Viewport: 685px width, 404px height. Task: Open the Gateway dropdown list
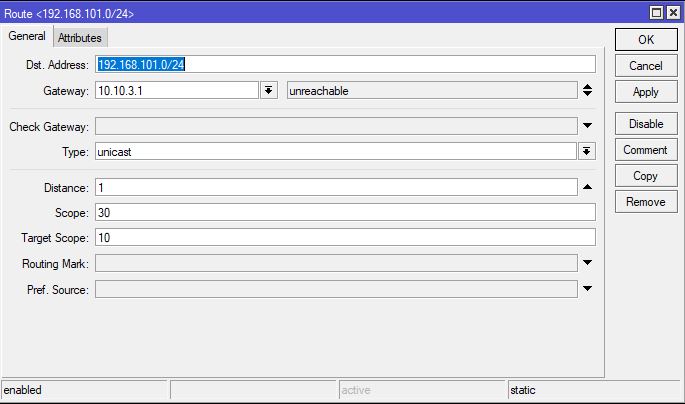click(269, 90)
